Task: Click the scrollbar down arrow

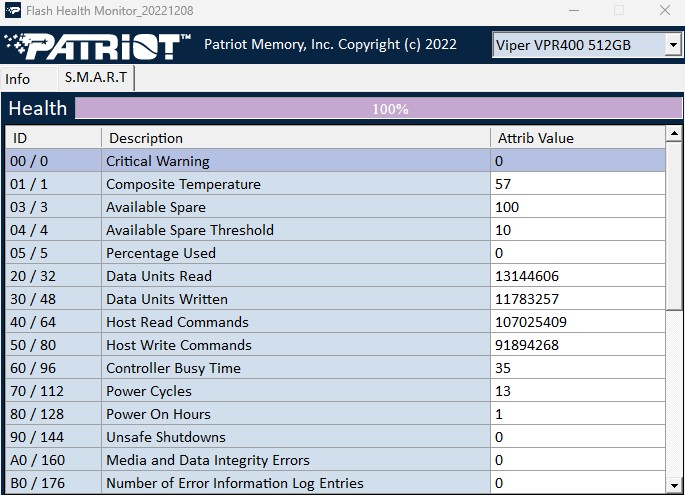Action: pos(674,486)
